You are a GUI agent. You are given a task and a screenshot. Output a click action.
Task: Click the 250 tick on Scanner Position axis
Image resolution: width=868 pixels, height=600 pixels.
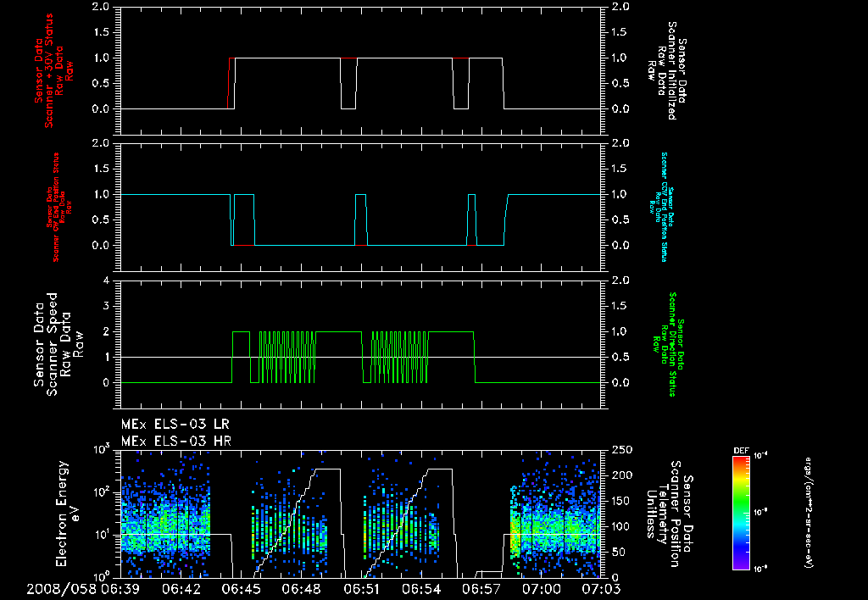coord(621,449)
